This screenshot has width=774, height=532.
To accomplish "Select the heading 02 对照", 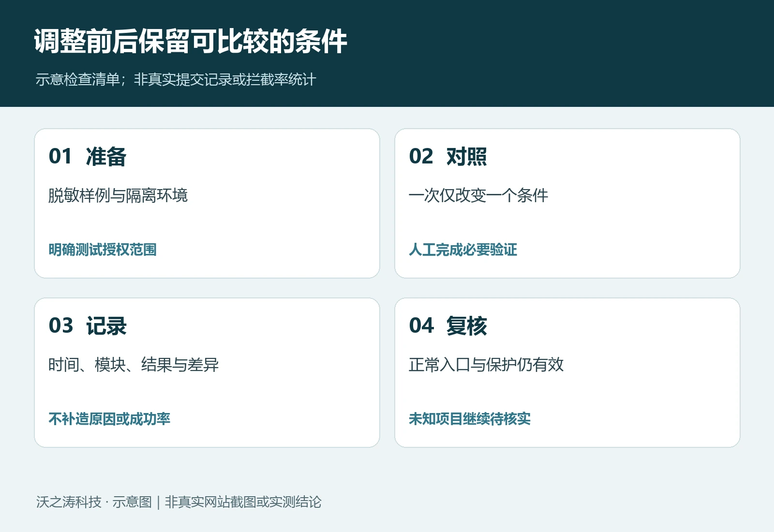I will point(448,157).
